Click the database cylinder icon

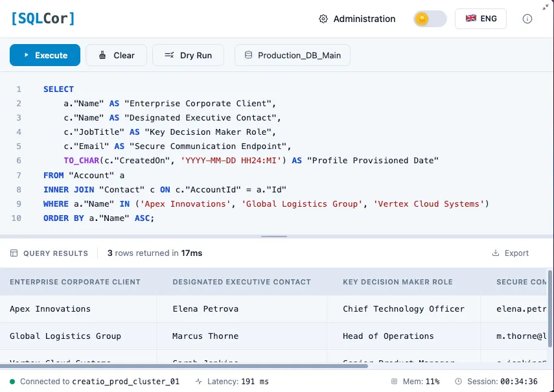click(x=248, y=55)
